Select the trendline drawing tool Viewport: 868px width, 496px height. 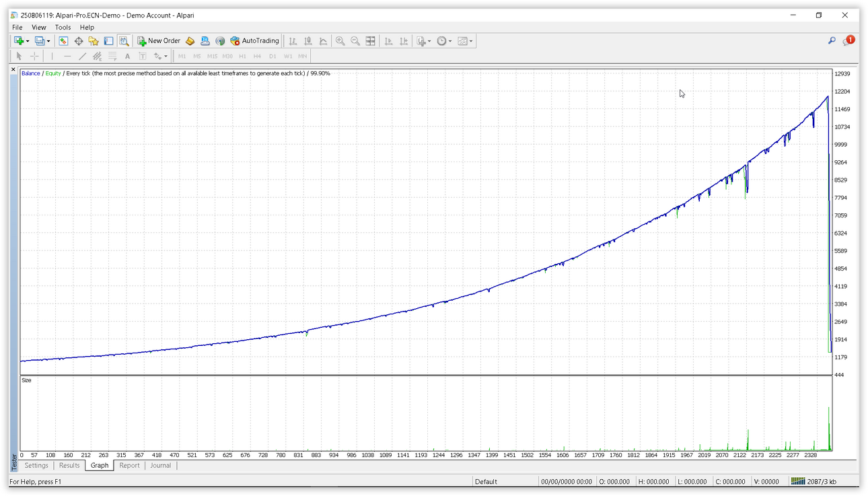tap(82, 57)
